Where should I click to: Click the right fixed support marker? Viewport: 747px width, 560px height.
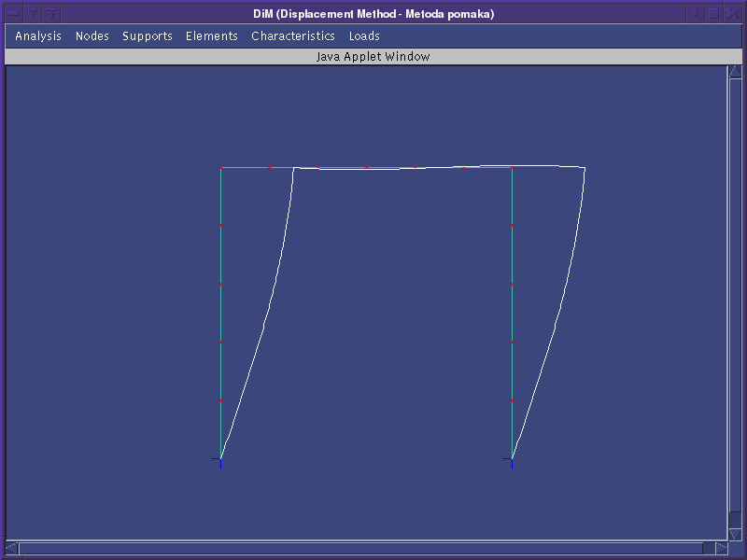512,459
